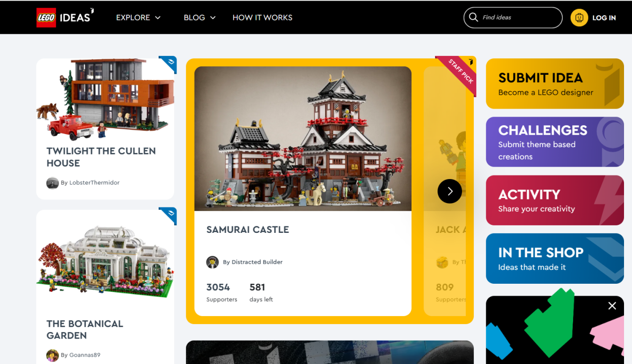This screenshot has height=364, width=632.
Task: Click the LobsterThermidor avatar icon
Action: 52,183
